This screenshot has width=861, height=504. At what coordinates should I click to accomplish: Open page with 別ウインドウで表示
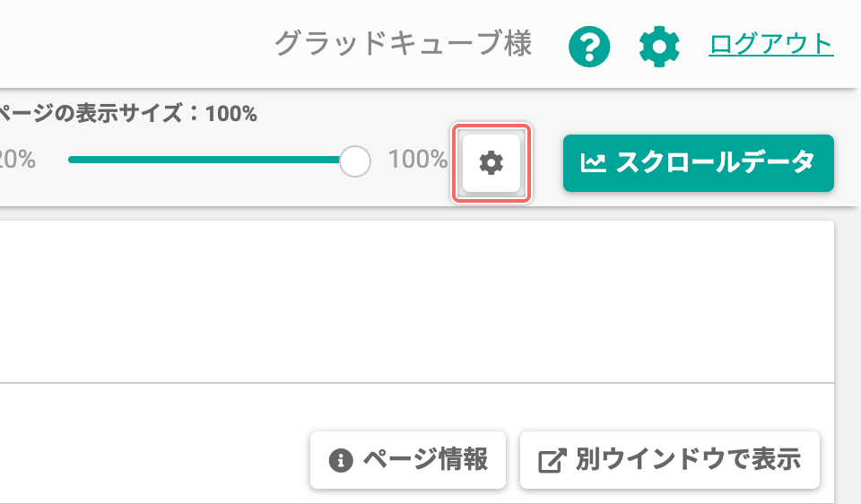pyautogui.click(x=670, y=460)
